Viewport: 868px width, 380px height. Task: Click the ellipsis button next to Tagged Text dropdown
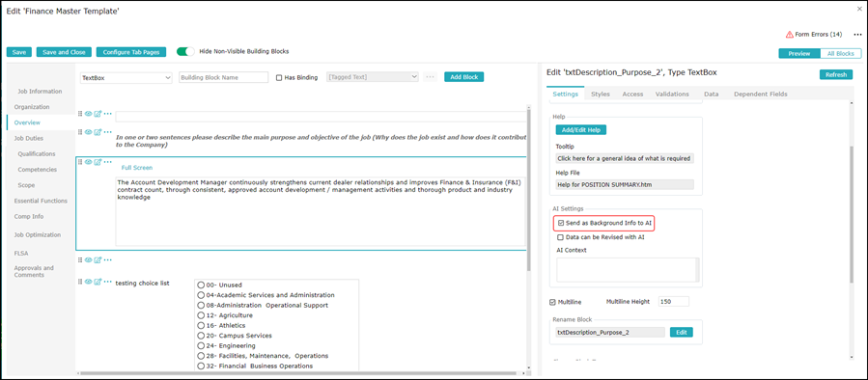click(x=430, y=77)
